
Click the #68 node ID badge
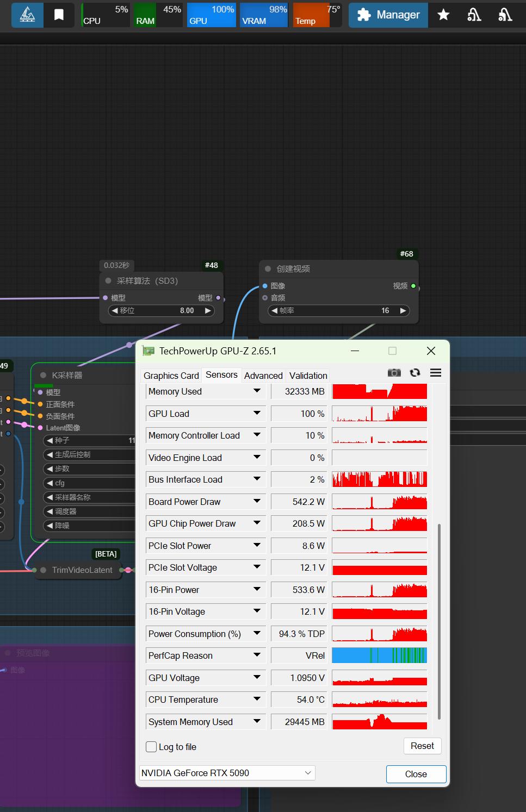pos(406,254)
